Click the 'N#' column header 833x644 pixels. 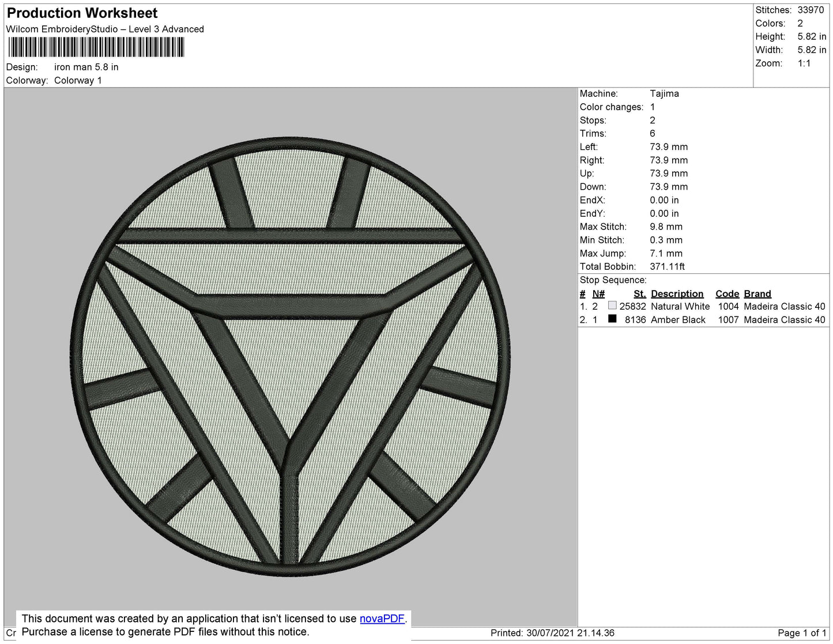598,293
